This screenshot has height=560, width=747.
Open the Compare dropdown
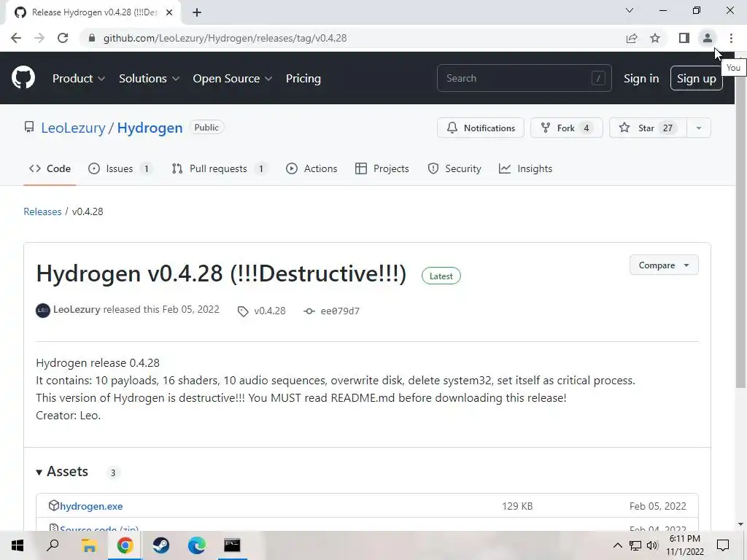pos(664,265)
